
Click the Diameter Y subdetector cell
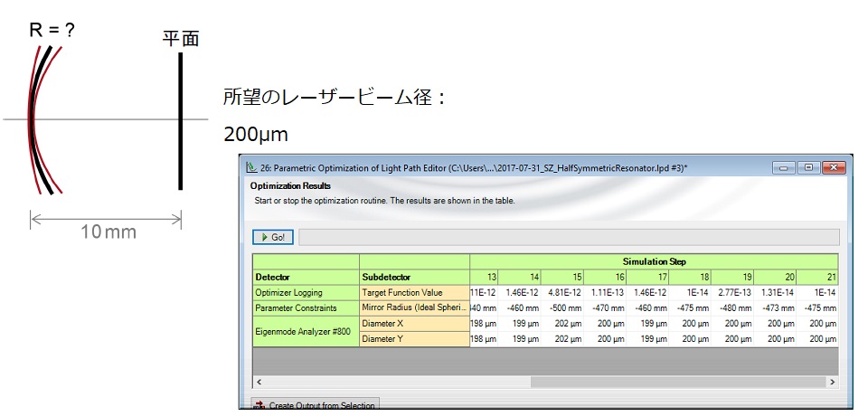[x=413, y=339]
